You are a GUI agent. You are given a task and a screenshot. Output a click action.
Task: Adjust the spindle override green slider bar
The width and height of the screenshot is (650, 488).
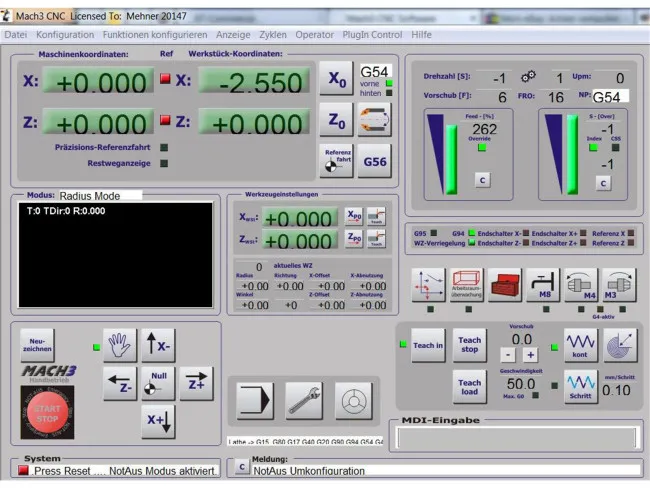(572, 155)
